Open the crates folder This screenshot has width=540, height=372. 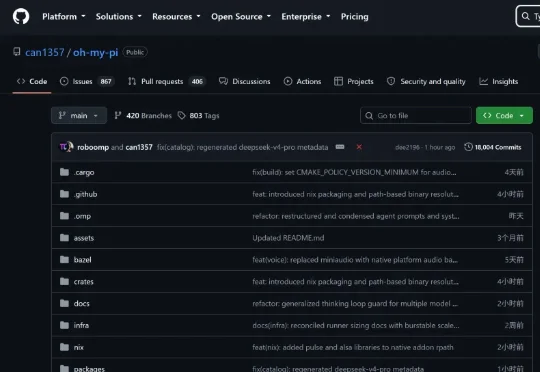(x=84, y=282)
